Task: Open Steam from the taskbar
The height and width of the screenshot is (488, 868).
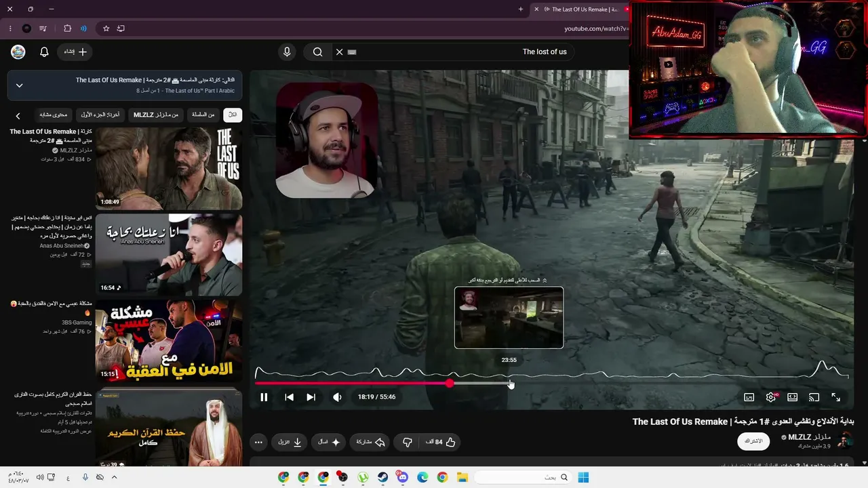Action: [382, 478]
